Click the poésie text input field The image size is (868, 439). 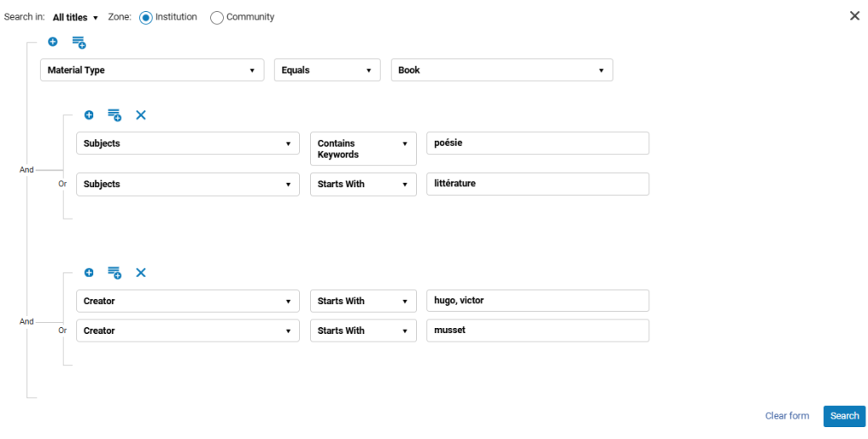tap(537, 143)
